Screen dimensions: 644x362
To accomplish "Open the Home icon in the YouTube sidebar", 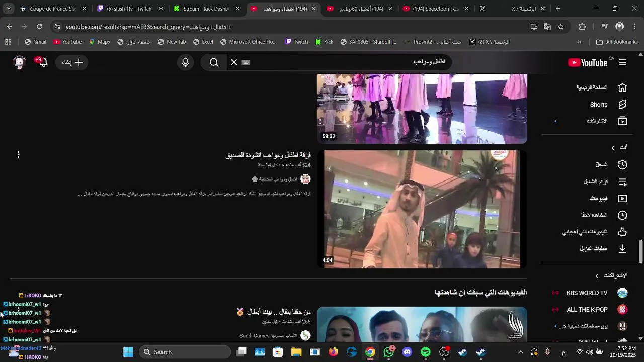I will pos(622,87).
